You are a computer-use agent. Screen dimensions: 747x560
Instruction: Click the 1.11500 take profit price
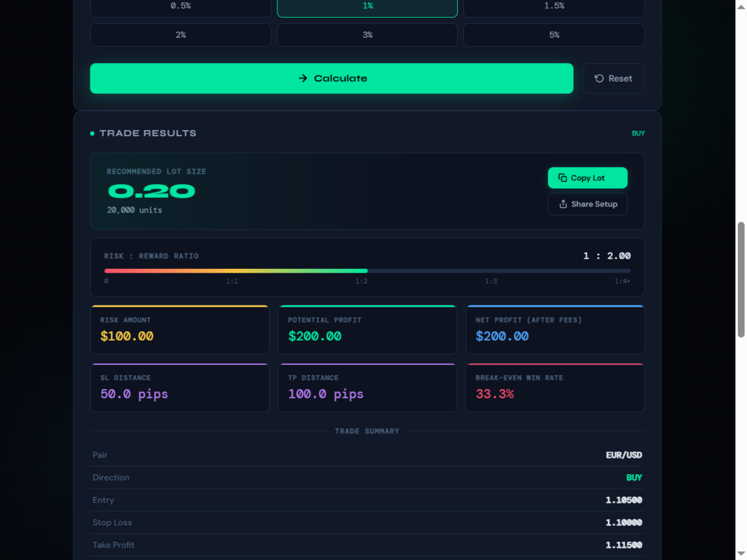[x=624, y=544]
